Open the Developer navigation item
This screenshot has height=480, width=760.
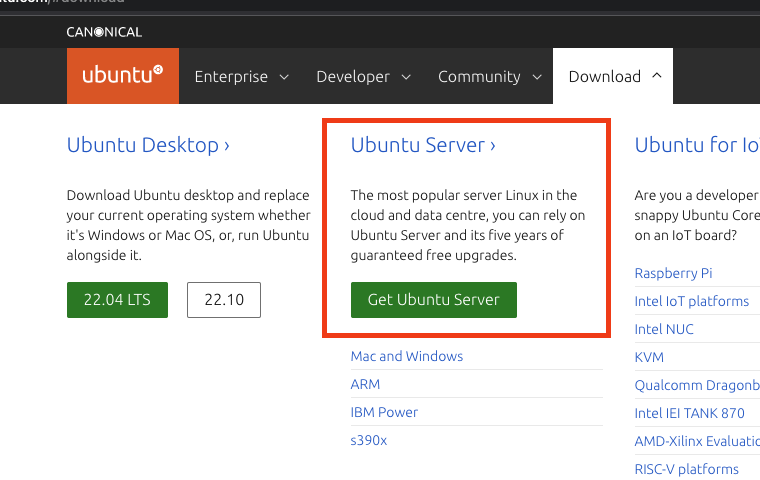click(353, 77)
